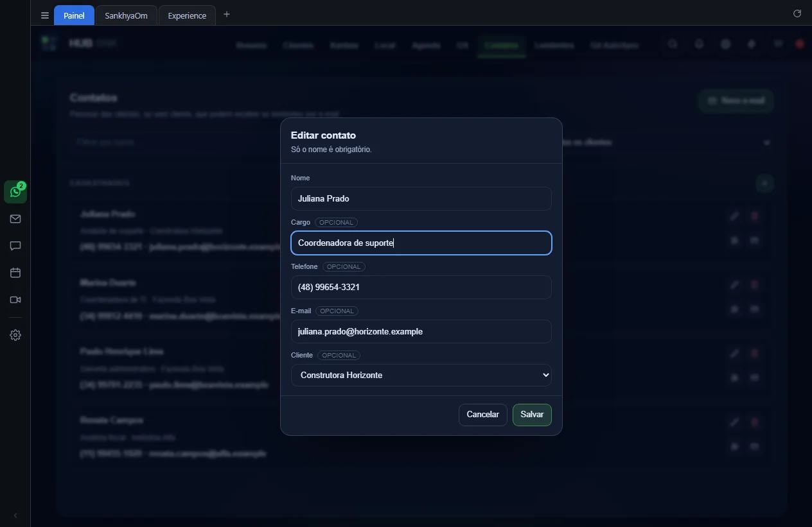This screenshot has height=527, width=812.
Task: Click pencil edit icon for Juliana Prado
Action: [734, 216]
